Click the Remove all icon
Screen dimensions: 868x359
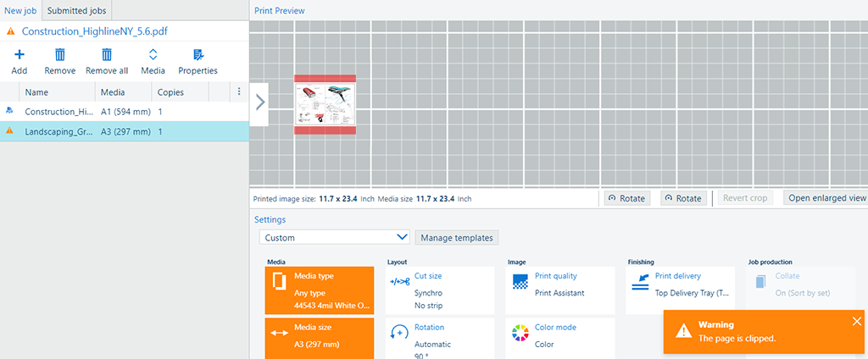coord(107,56)
